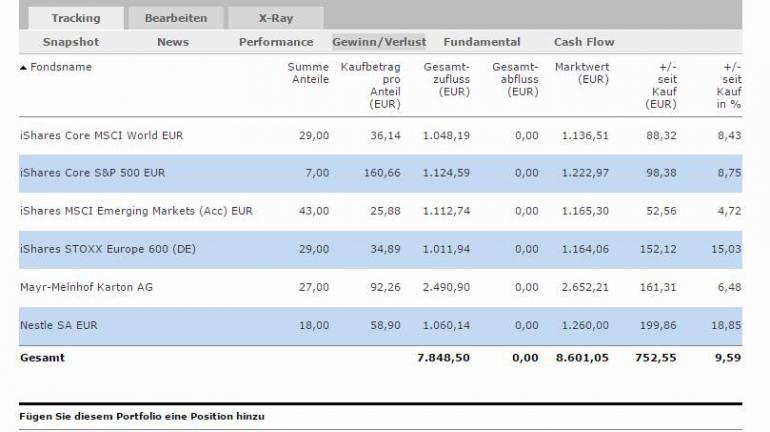Switch to the Tracking tab
Viewport: 770px width, 432px height.
click(x=75, y=18)
